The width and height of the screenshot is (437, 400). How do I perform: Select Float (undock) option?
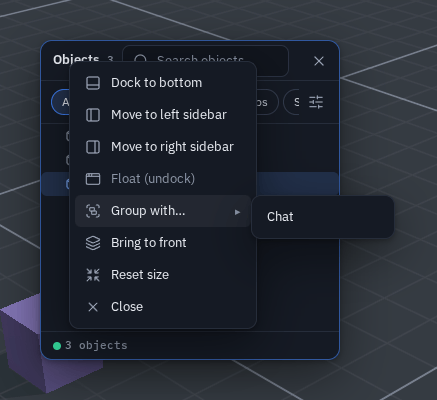tap(163, 179)
